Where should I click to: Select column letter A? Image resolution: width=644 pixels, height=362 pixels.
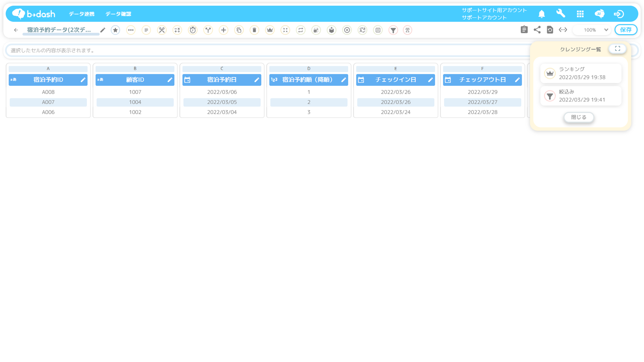[48, 69]
